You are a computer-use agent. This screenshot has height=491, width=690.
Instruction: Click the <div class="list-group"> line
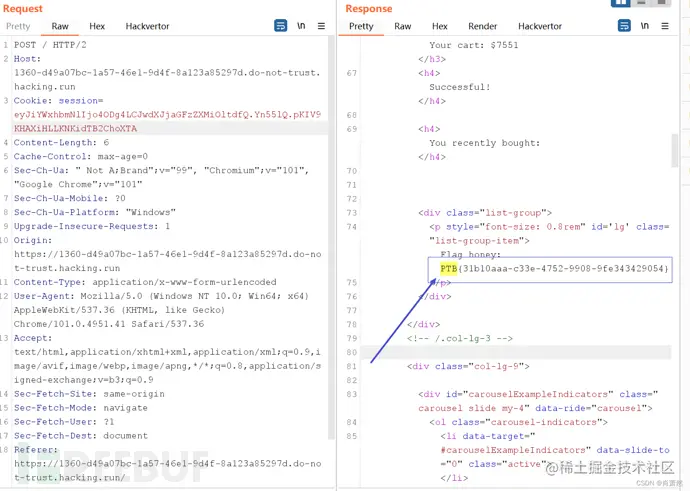(485, 213)
